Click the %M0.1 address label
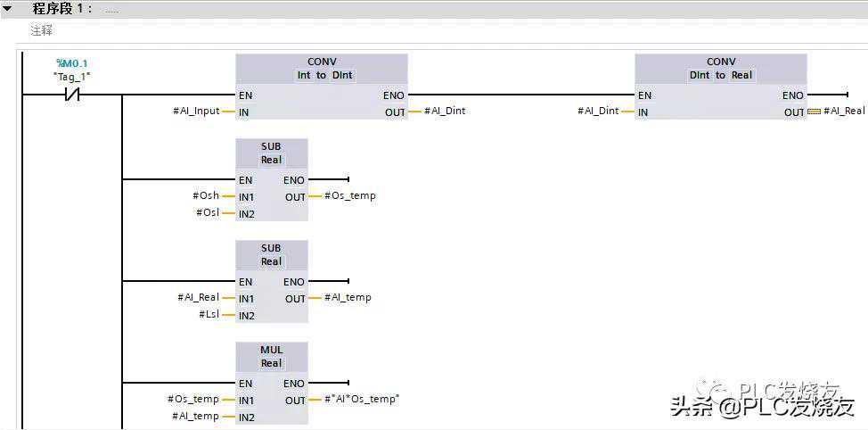The height and width of the screenshot is (430, 868). pyautogui.click(x=72, y=63)
